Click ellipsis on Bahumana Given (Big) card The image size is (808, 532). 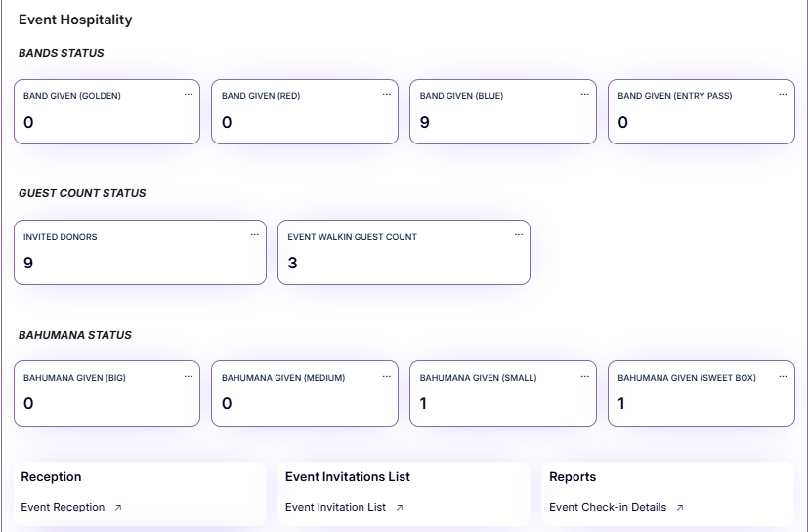coord(188,377)
